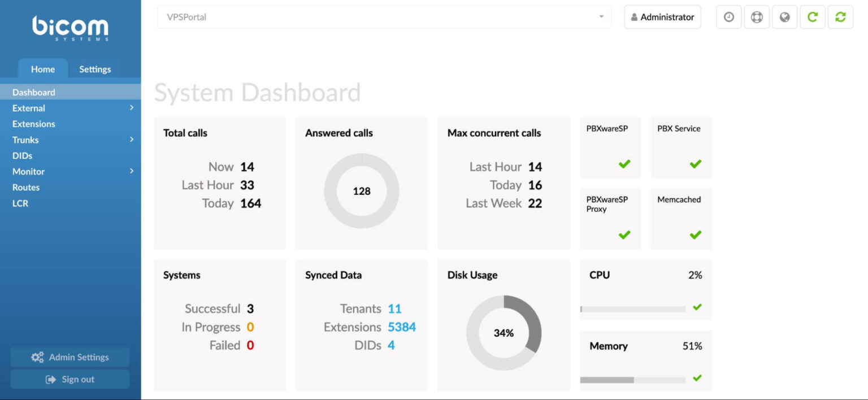Select Dashboard in the sidebar
Viewport: 868px width, 400px height.
pyautogui.click(x=33, y=92)
